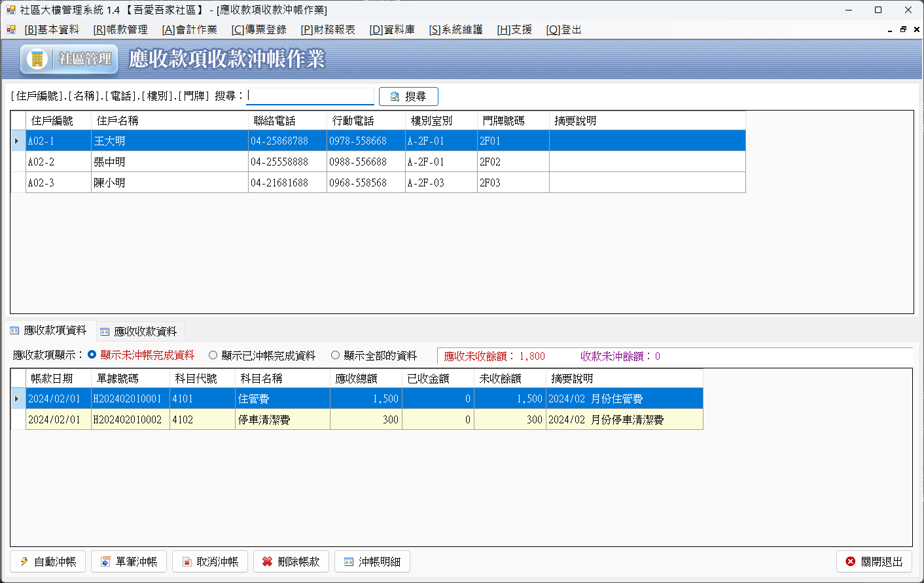Click the red circle icon on 關閉退出
This screenshot has width=924, height=583.
850,561
